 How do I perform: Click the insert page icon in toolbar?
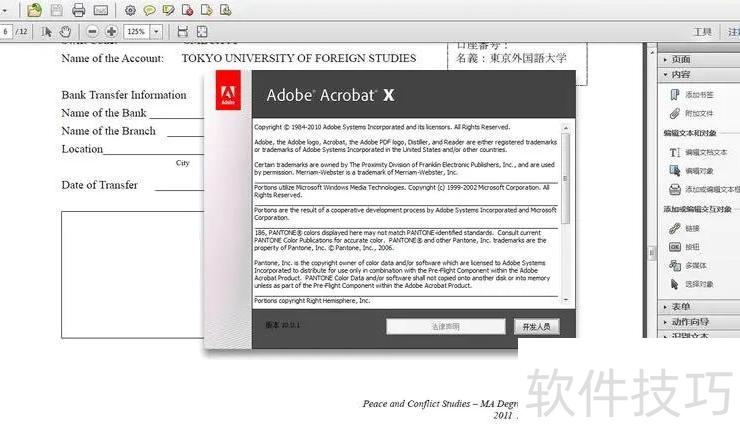point(226,10)
